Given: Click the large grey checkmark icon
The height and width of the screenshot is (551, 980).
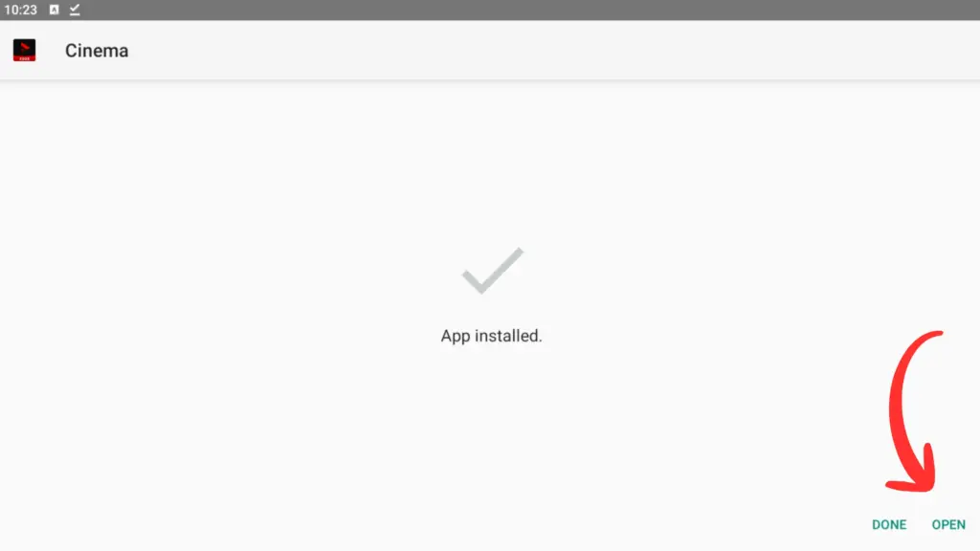Looking at the screenshot, I should click(493, 271).
